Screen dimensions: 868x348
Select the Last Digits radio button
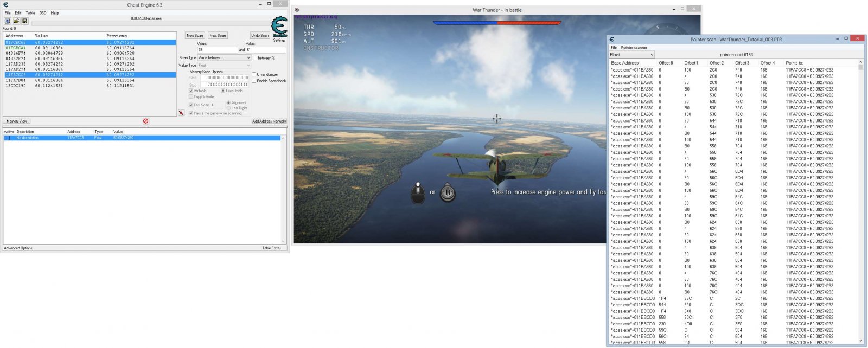tap(228, 108)
